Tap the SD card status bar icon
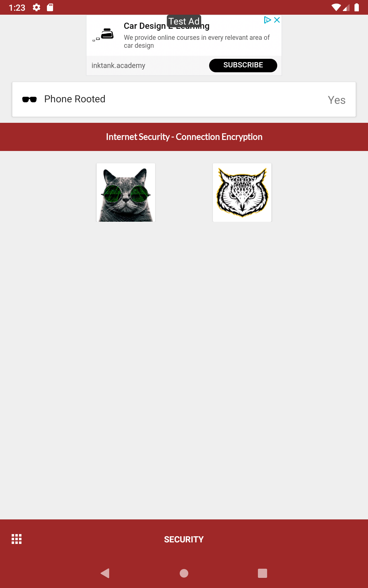Image resolution: width=368 pixels, height=588 pixels. 50,7
